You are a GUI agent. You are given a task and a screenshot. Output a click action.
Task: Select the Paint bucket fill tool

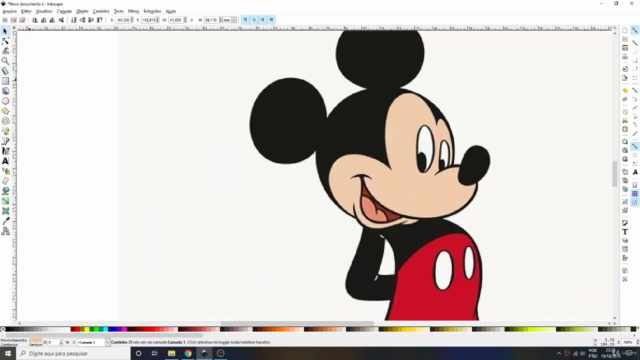[x=5, y=191]
